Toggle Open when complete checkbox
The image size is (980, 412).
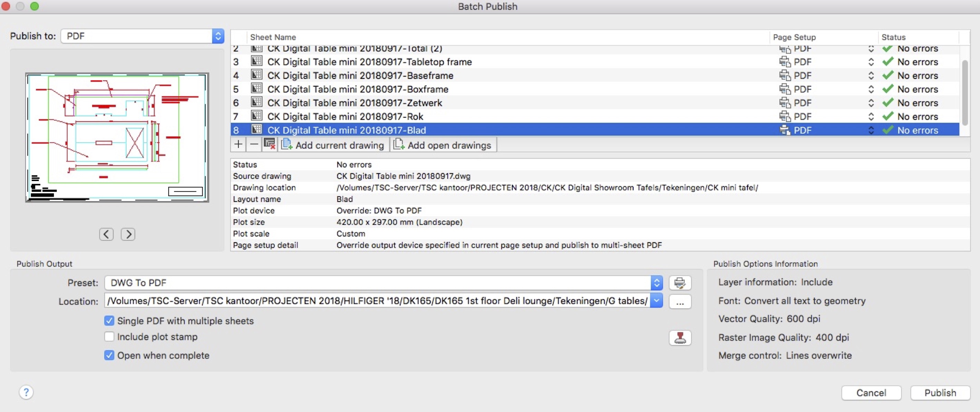coord(109,355)
